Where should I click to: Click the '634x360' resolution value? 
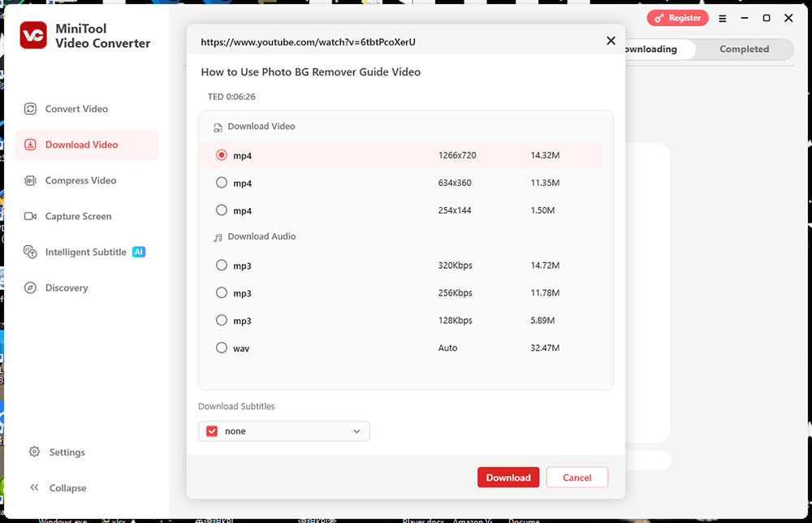coord(455,183)
